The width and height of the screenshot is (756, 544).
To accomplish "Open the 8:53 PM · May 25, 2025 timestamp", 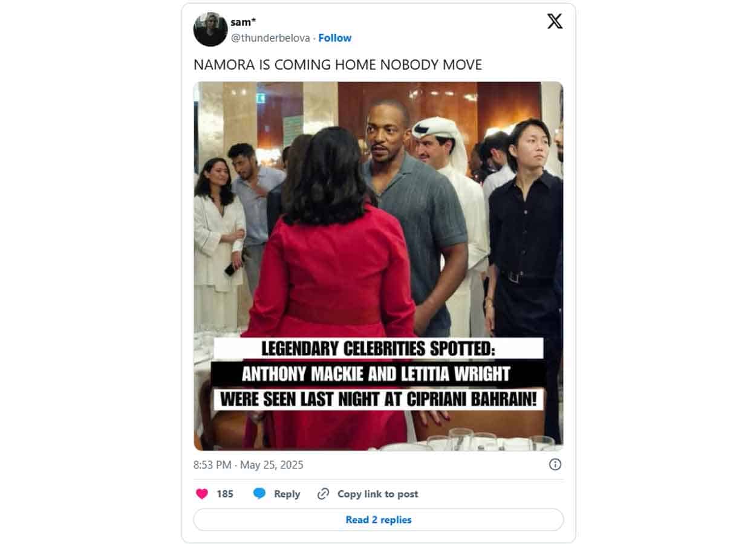I will [249, 465].
